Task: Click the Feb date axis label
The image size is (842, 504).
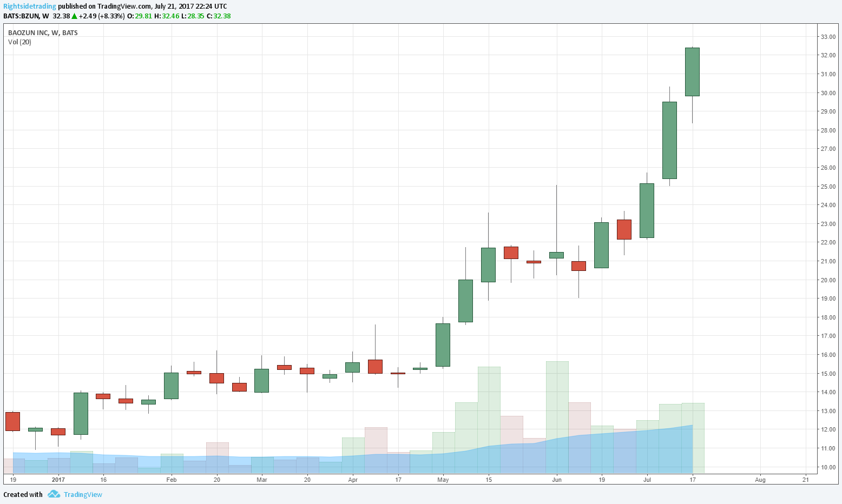Action: [172, 480]
